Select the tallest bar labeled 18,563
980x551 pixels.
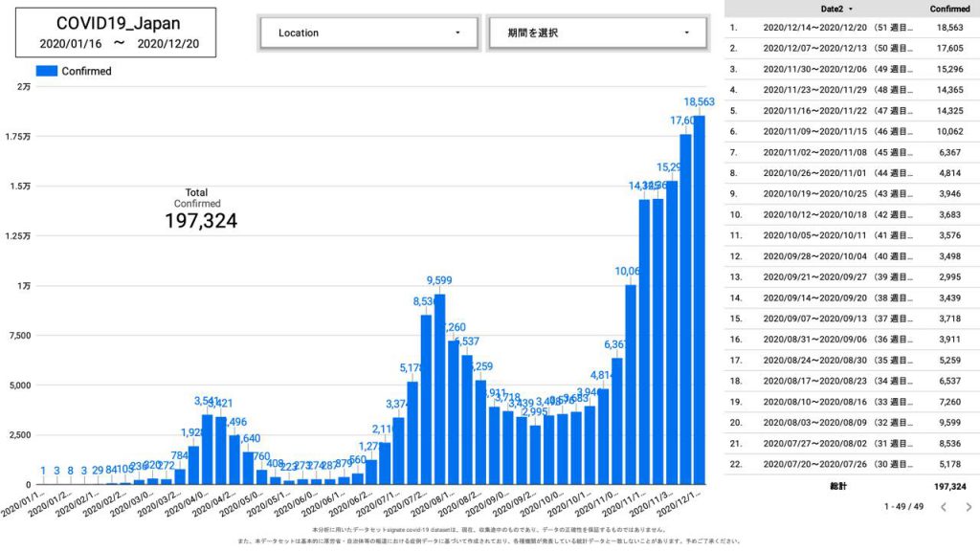(699, 298)
